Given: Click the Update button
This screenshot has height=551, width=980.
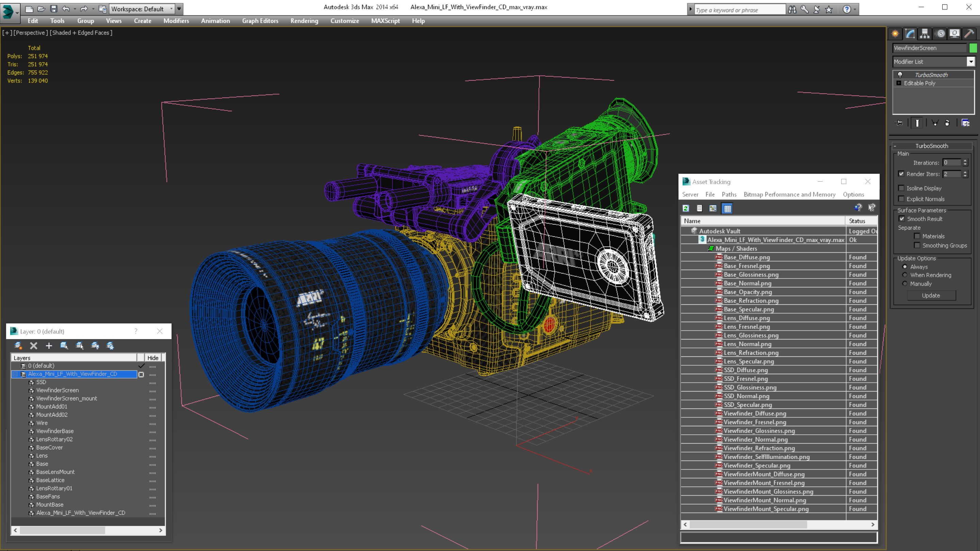Looking at the screenshot, I should (931, 295).
